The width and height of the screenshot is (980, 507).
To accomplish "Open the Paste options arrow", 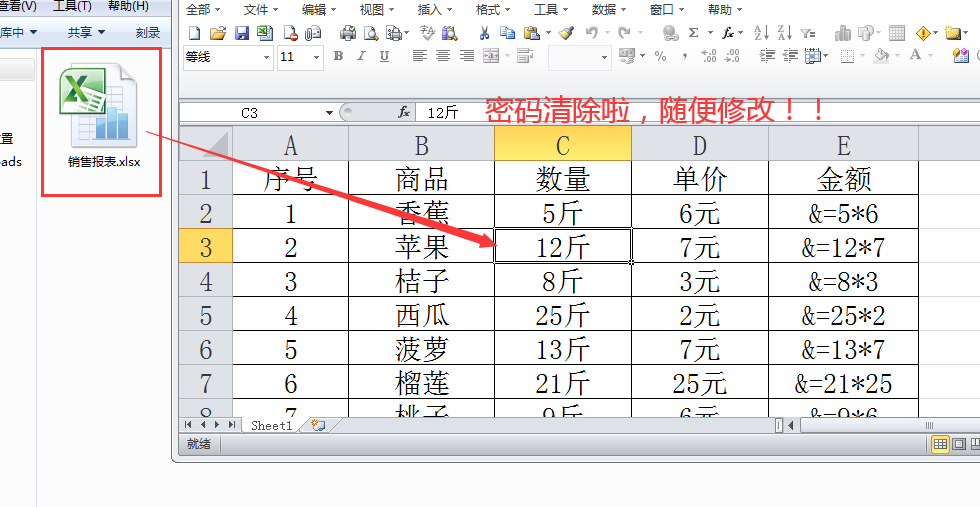I will tap(548, 33).
